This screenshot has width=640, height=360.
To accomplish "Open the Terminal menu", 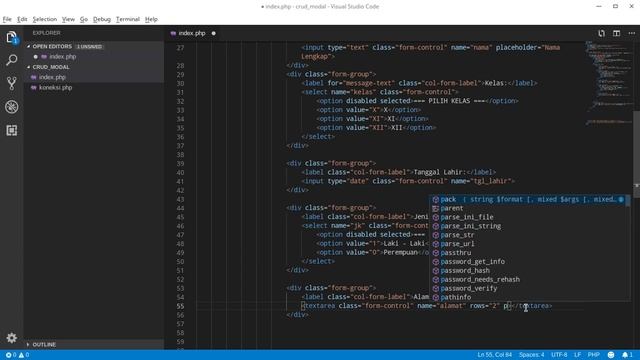I will click(x=128, y=19).
